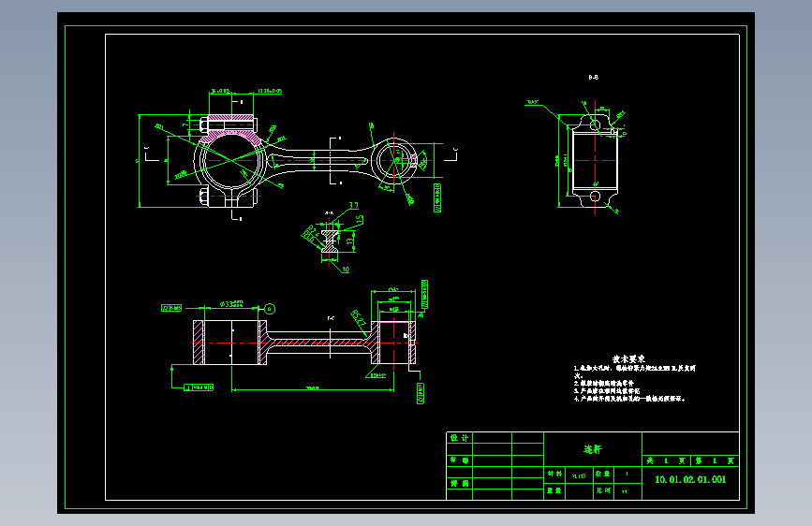This screenshot has width=812, height=526.
Task: Select the B-B bearing cap section view
Action: point(595,160)
